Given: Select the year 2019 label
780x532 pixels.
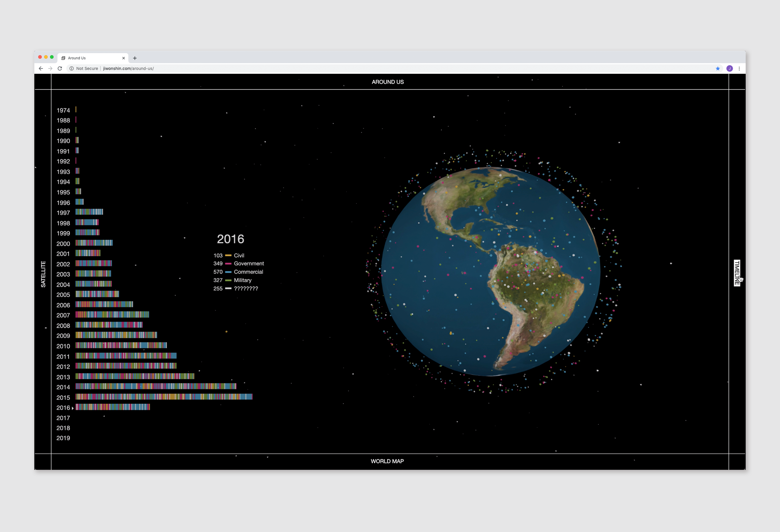Looking at the screenshot, I should [63, 438].
